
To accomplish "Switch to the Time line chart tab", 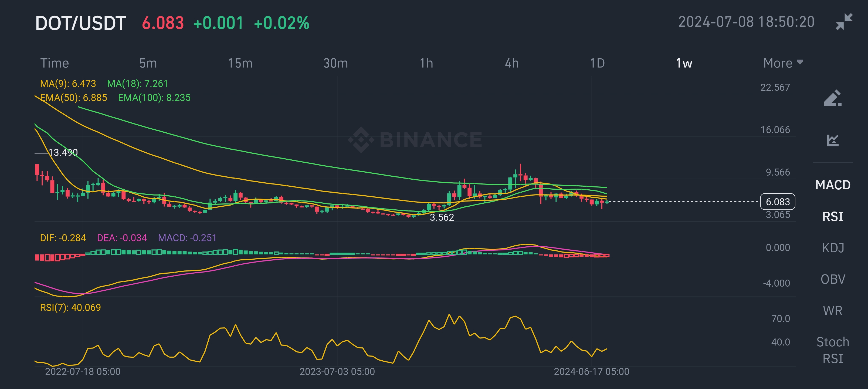I will 55,63.
